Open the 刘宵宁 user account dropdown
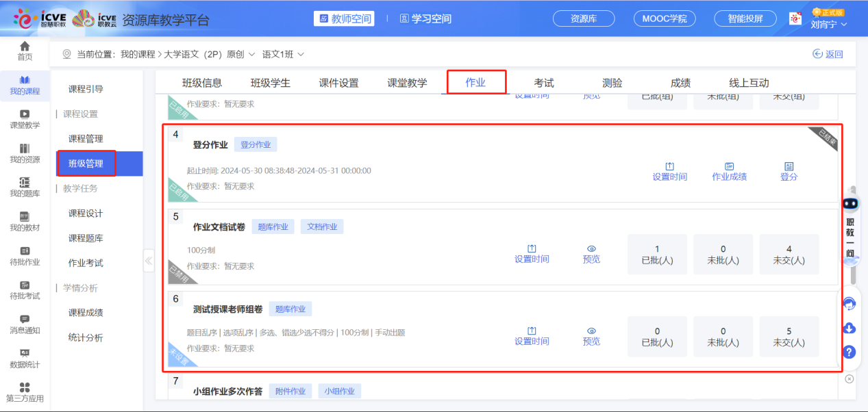The image size is (868, 412). tap(828, 24)
